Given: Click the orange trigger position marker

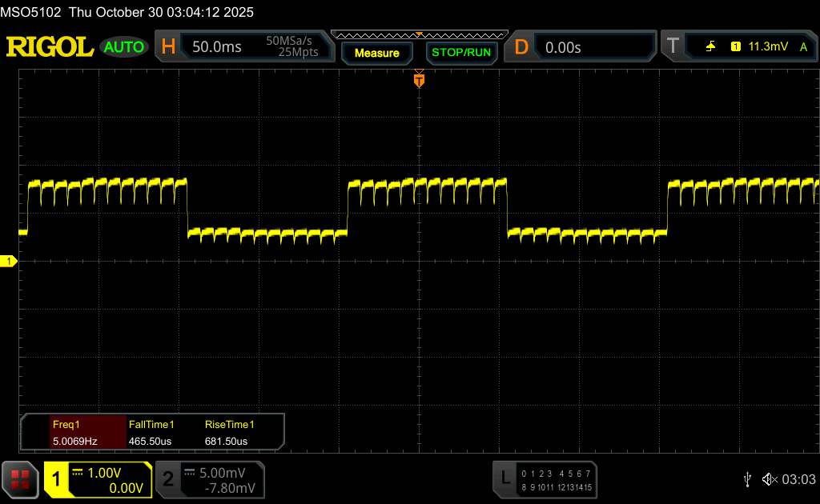Looking at the screenshot, I should click(x=418, y=80).
